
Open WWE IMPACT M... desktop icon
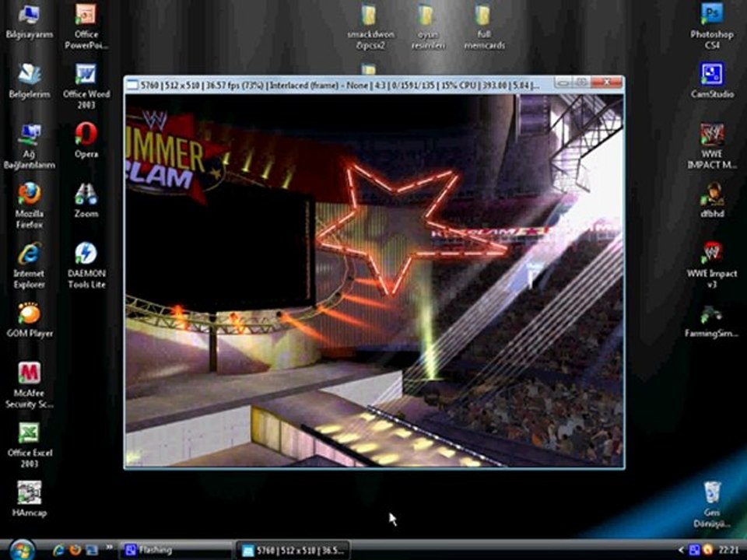point(712,146)
